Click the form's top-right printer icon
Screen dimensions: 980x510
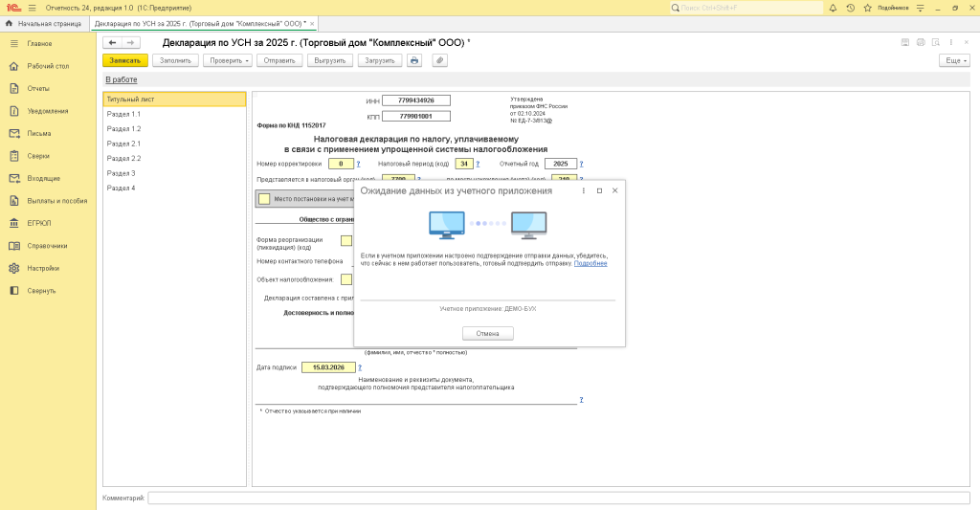[921, 42]
